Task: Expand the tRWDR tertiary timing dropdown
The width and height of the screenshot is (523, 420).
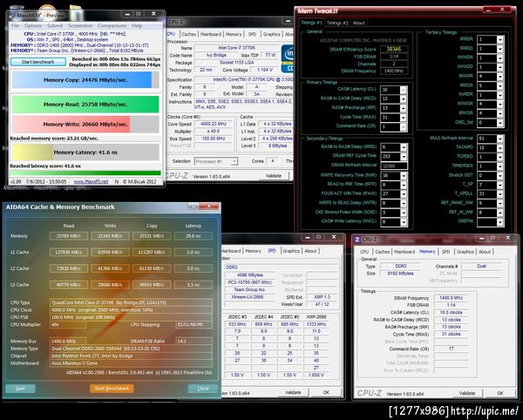Action: point(499,77)
